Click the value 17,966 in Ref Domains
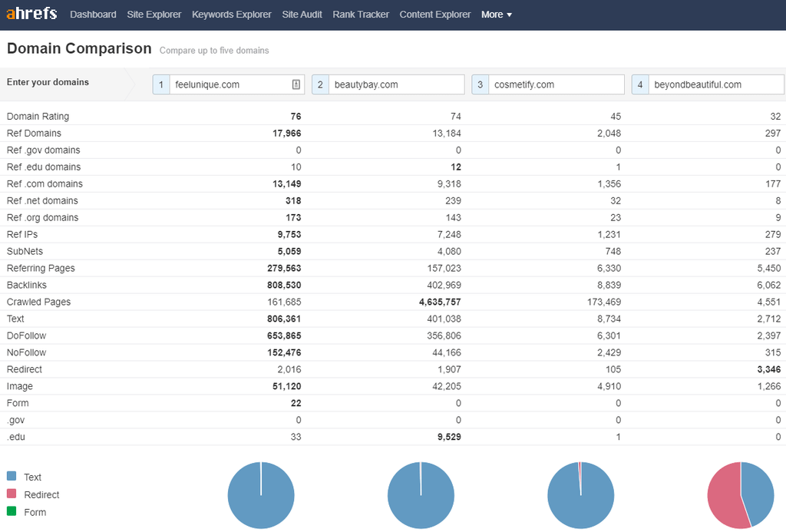This screenshot has width=786, height=532. click(x=287, y=134)
